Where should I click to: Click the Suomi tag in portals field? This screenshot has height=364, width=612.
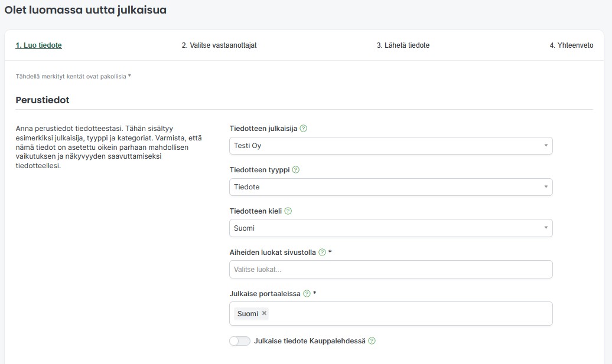pos(248,314)
